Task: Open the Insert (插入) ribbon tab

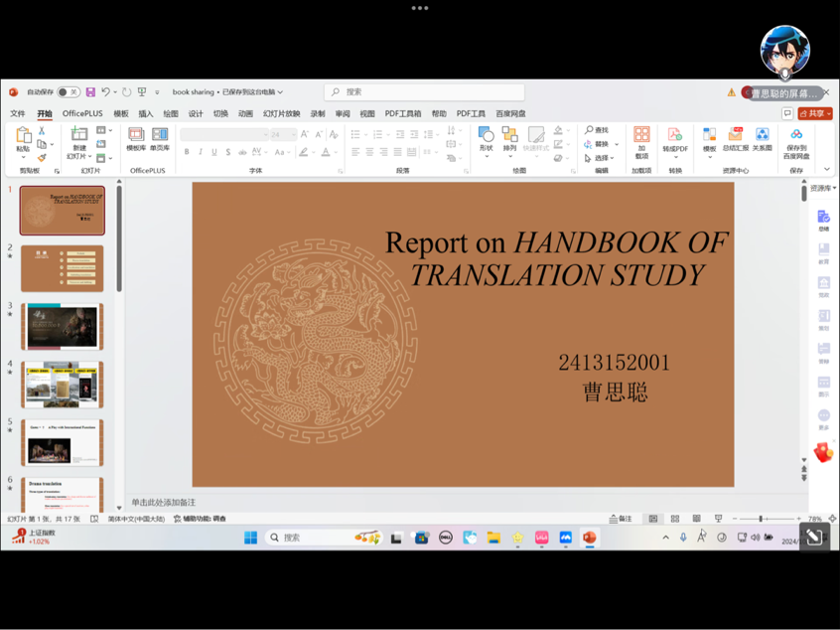Action: coord(146,114)
